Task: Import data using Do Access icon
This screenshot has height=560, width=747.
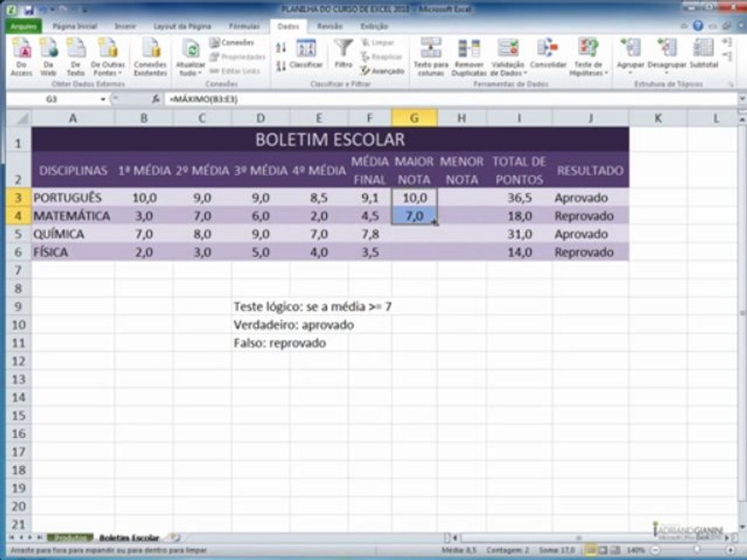Action: (22, 57)
